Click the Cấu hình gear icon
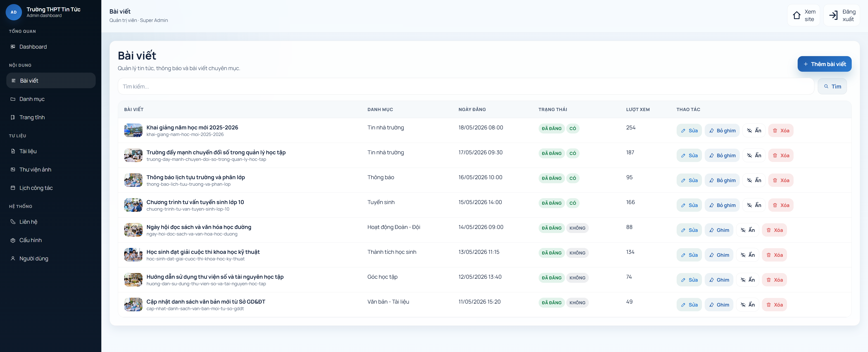Image resolution: width=868 pixels, height=352 pixels. tap(13, 240)
